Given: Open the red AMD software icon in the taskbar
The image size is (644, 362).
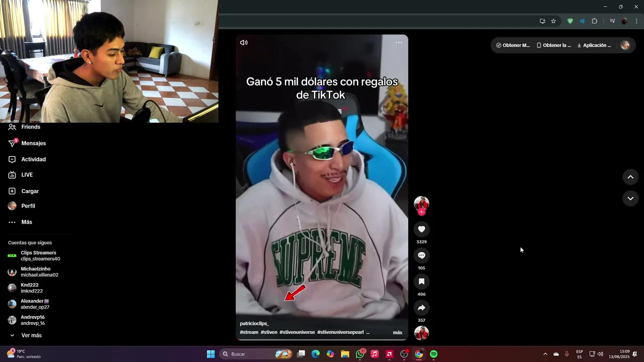Looking at the screenshot, I should [389, 354].
